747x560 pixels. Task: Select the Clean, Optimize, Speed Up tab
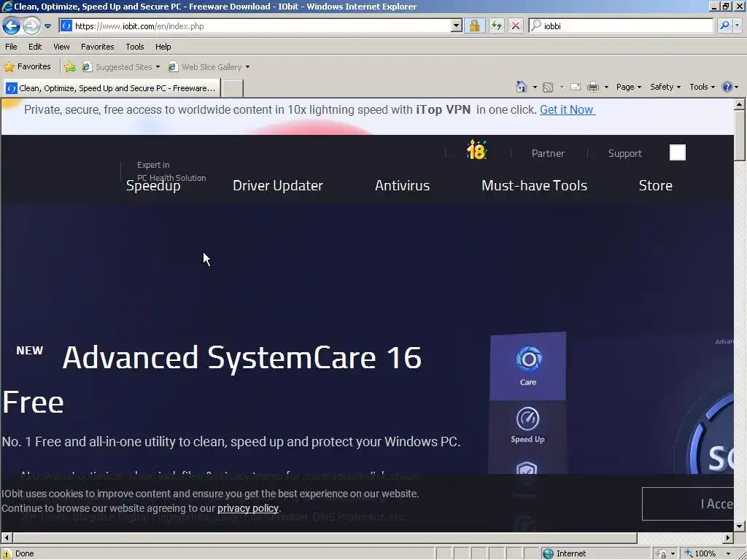coord(112,88)
